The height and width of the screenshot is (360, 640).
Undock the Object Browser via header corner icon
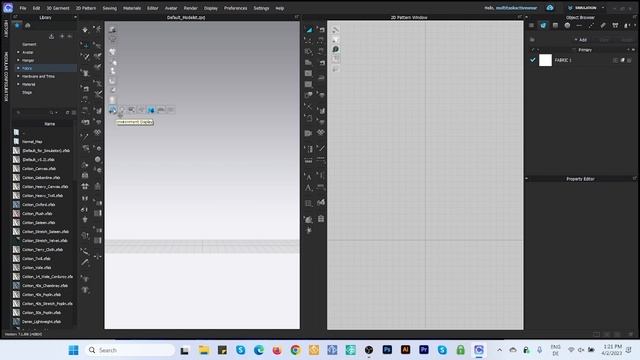coord(635,17)
